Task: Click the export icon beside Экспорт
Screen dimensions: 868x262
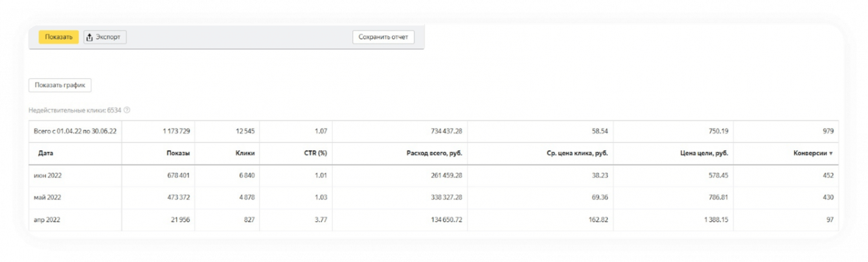Action: click(x=89, y=38)
